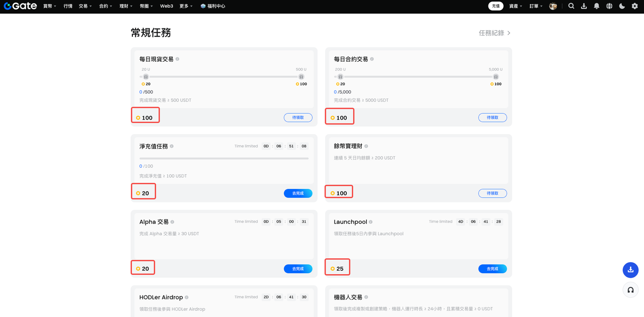Open the settings gear icon
The width and height of the screenshot is (644, 317).
point(634,6)
